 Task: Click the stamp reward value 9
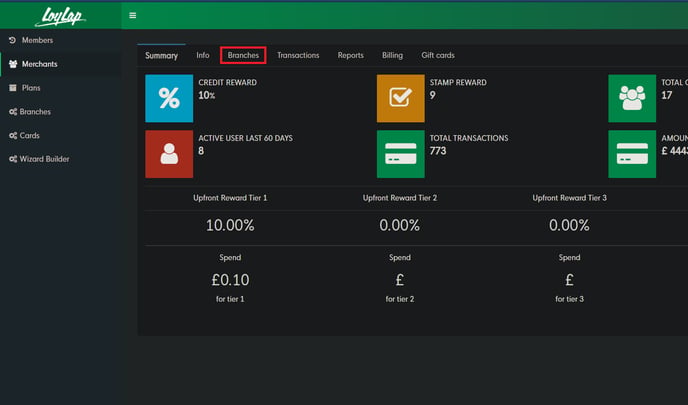click(x=433, y=95)
